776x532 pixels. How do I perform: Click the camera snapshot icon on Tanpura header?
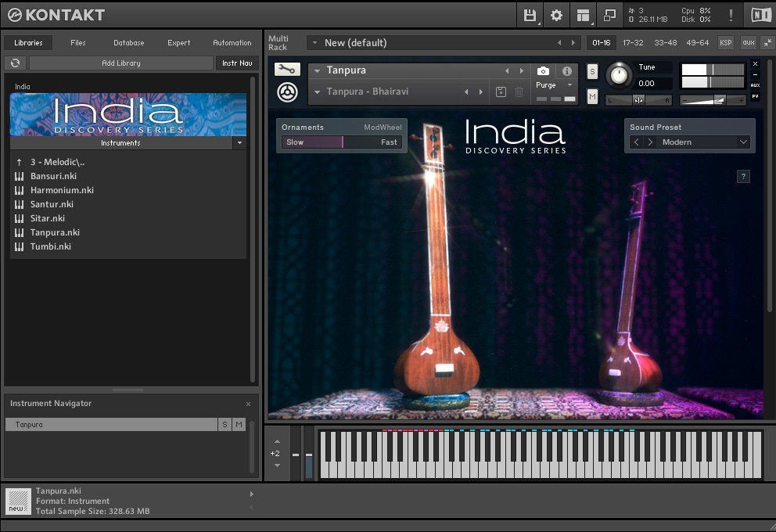click(543, 70)
